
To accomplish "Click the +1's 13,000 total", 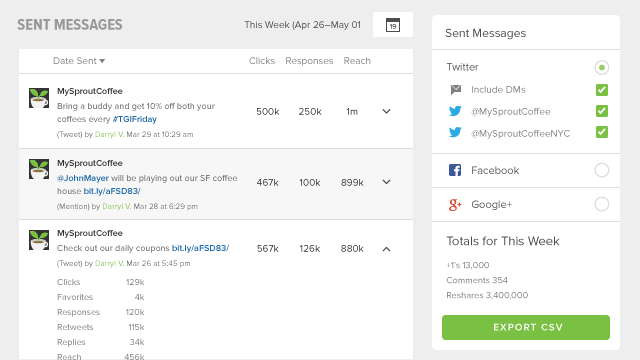I will point(468,265).
